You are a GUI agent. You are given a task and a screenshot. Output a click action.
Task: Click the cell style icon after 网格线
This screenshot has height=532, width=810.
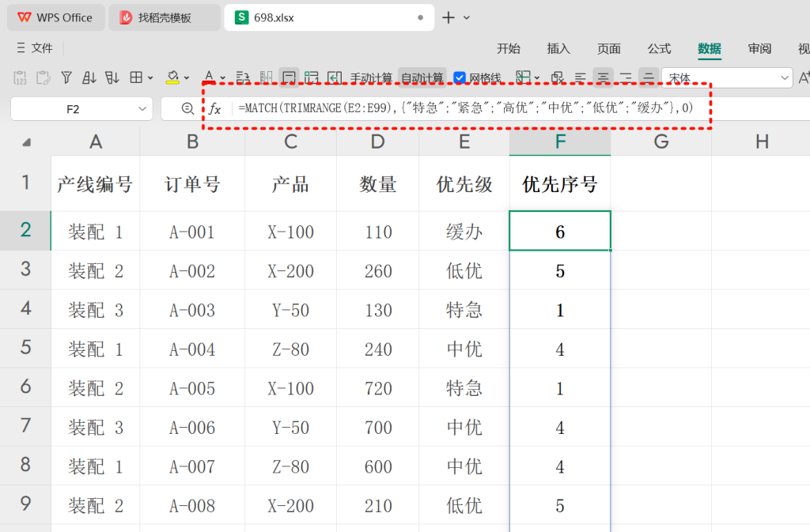(x=524, y=78)
